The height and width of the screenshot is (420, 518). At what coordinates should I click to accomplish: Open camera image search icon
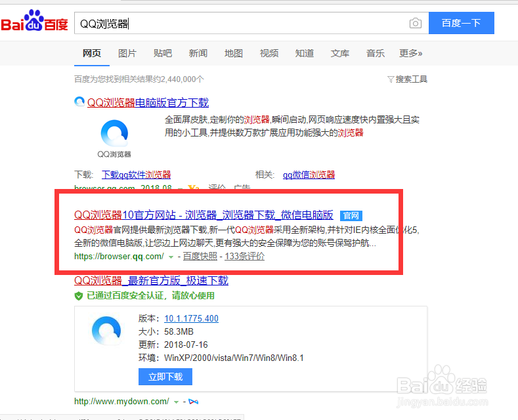416,23
